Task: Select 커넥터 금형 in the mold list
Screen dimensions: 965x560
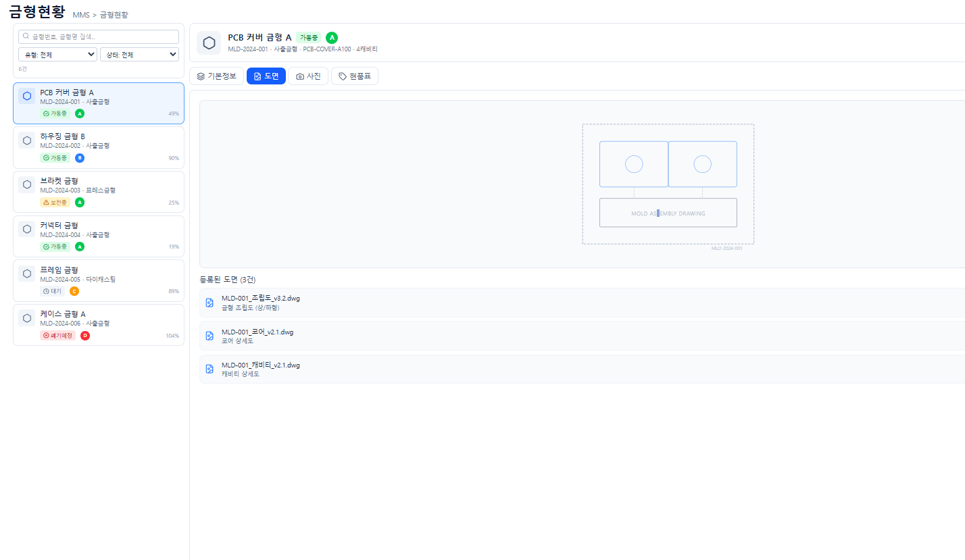Action: 99,236
